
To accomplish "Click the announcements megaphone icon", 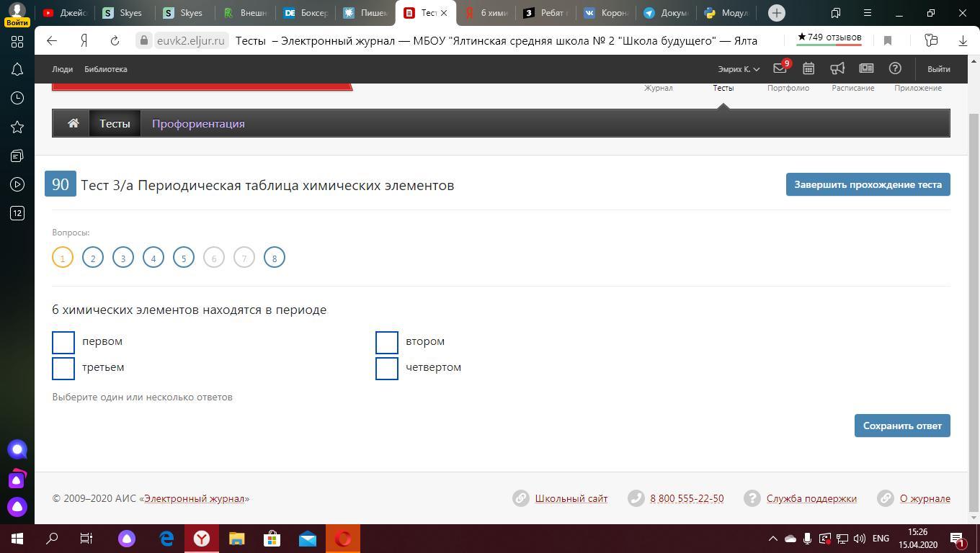I will (x=837, y=68).
